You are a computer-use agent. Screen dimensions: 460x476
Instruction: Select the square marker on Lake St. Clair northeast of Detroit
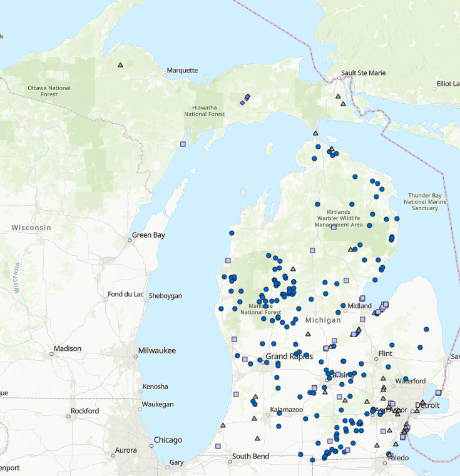point(439,393)
